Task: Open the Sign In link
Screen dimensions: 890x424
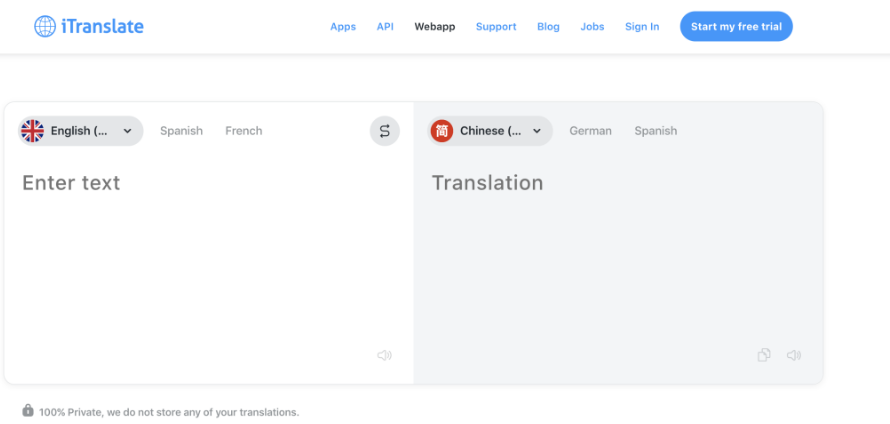Action: point(642,27)
